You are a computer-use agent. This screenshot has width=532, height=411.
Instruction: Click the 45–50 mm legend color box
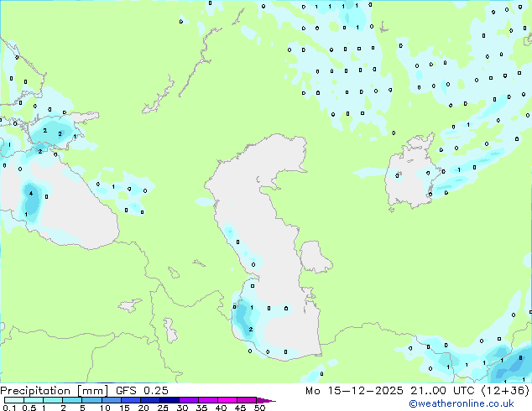tap(247, 400)
